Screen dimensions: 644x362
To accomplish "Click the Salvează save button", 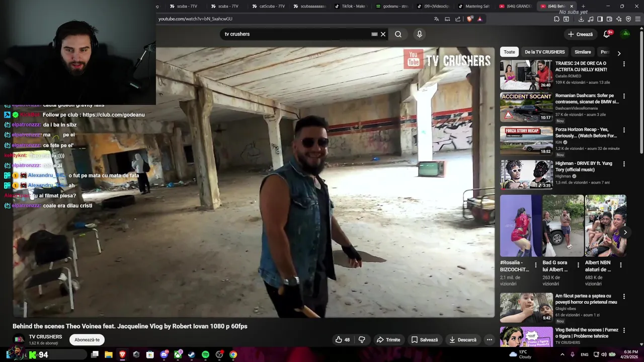I will (x=425, y=340).
